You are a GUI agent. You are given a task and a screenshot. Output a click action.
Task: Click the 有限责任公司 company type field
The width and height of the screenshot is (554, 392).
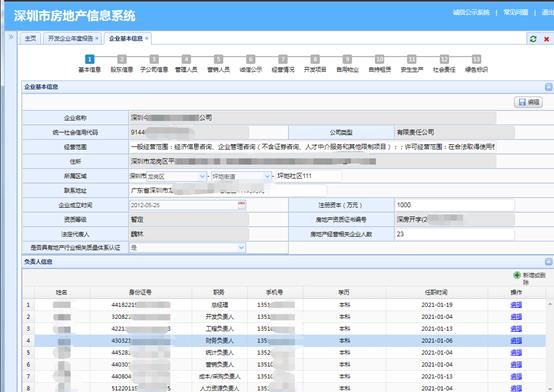pos(454,132)
